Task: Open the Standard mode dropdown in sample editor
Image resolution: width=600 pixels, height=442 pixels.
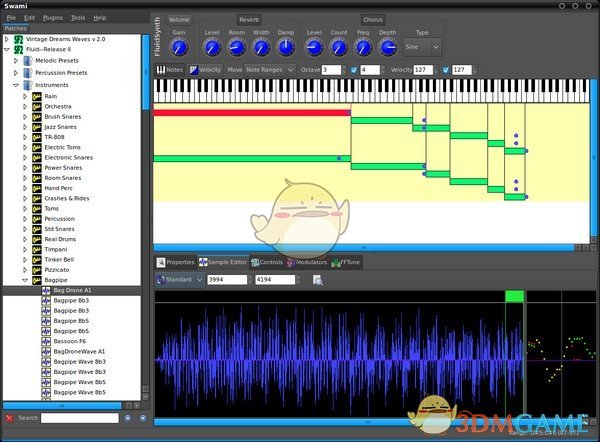Action: pos(180,280)
